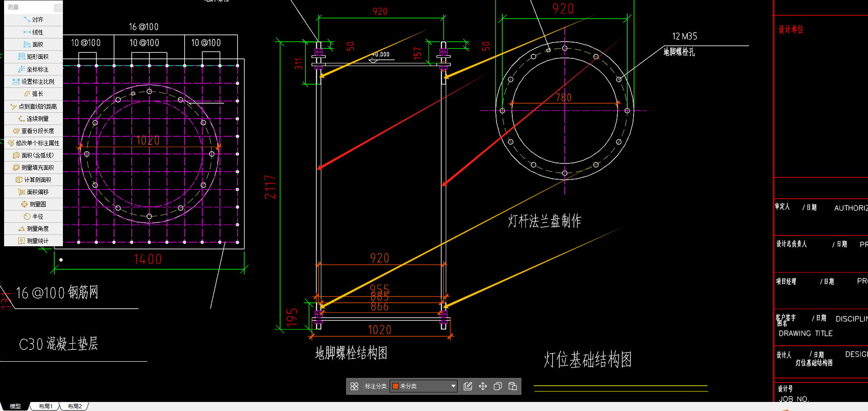Switch to the 布局1 layout tab
868x411 pixels.
(45, 406)
